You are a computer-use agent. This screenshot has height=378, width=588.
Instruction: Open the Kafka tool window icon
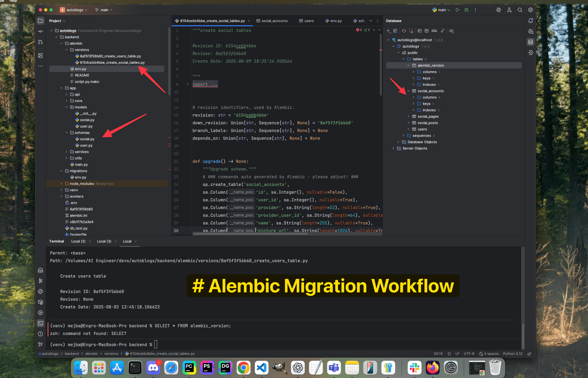(x=40, y=281)
